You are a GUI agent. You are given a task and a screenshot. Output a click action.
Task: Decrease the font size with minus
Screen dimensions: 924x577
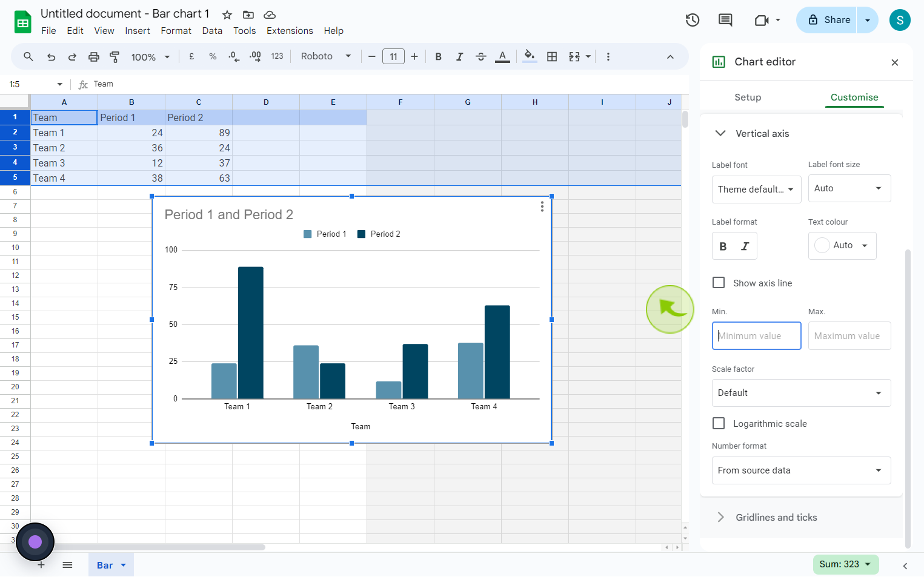click(x=372, y=56)
